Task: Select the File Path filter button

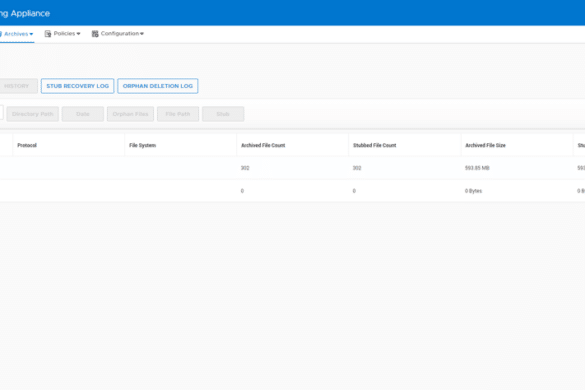Action: pyautogui.click(x=178, y=114)
